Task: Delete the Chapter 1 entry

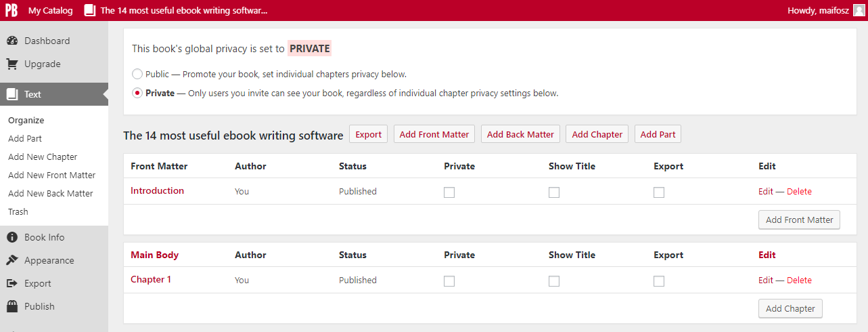Action: 799,280
